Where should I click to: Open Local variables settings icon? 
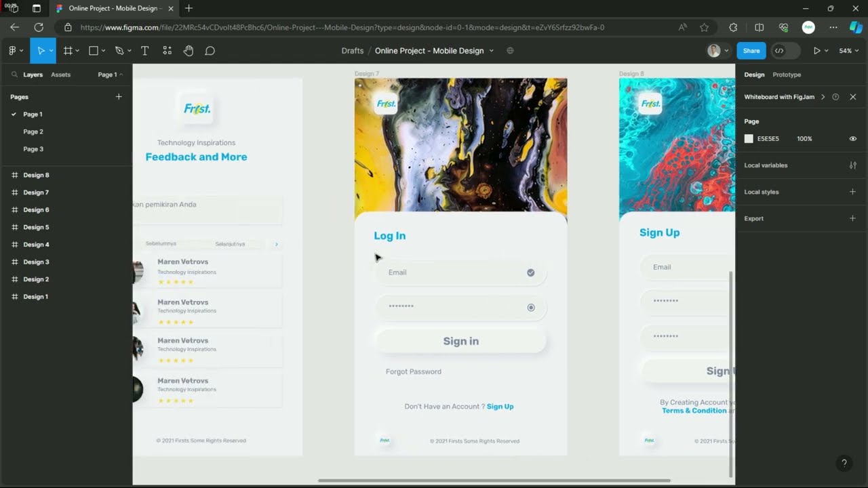click(x=853, y=165)
